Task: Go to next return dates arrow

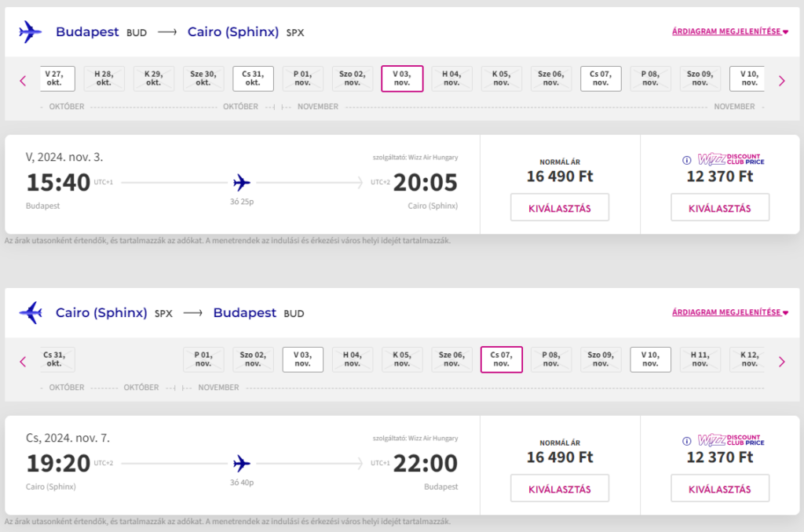Action: 781,361
